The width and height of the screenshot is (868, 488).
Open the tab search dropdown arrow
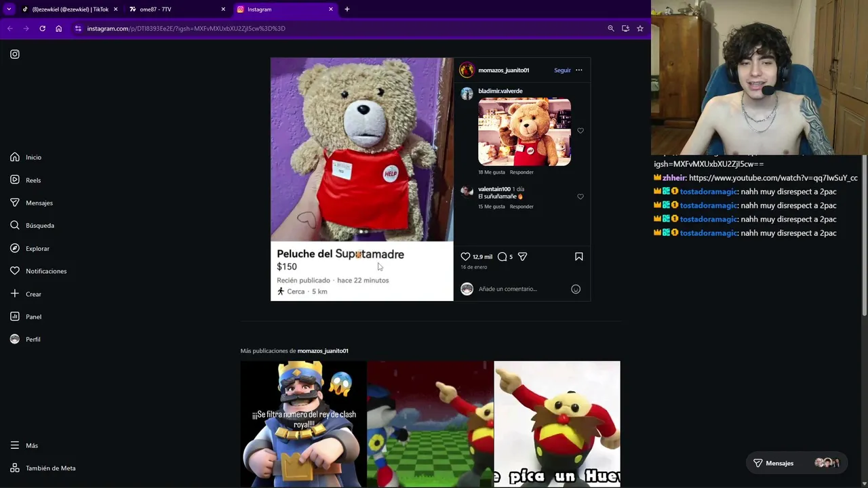click(x=9, y=9)
